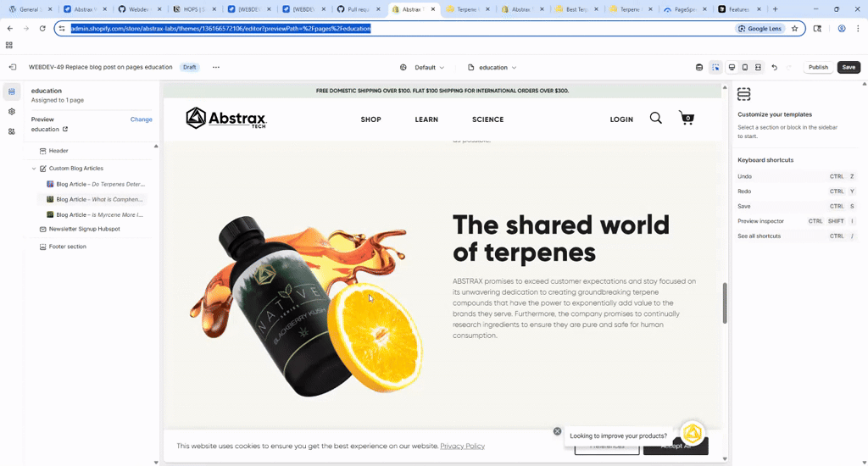The width and height of the screenshot is (868, 466).
Task: Click the Draft status badge
Action: click(x=189, y=67)
